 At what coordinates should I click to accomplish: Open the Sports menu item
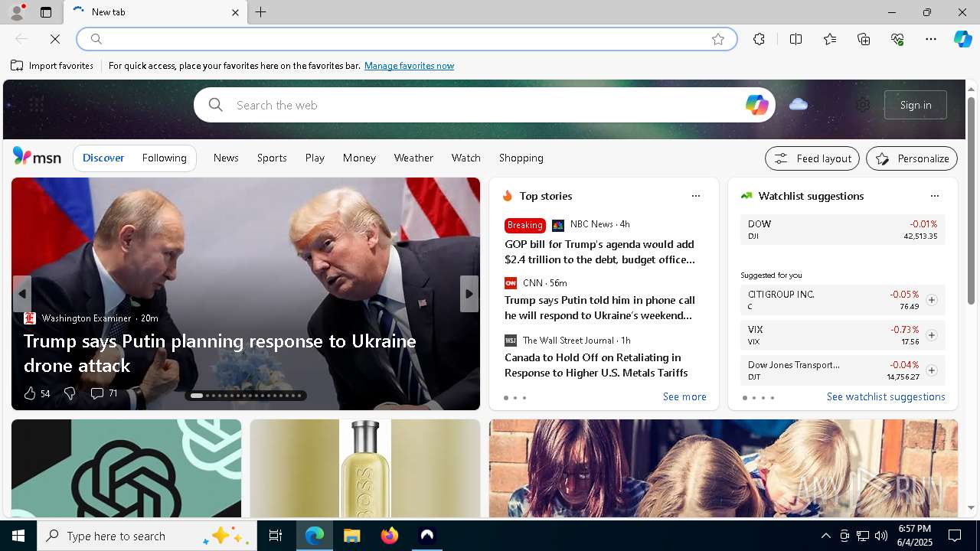coord(272,158)
